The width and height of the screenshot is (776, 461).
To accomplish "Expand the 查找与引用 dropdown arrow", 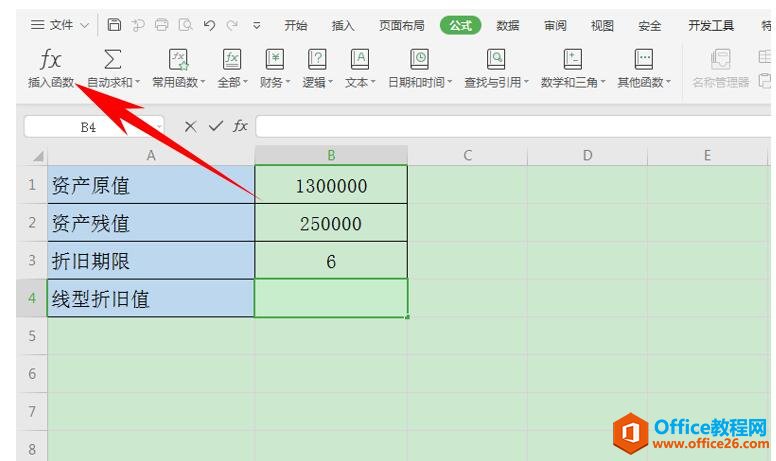I will tap(526, 82).
